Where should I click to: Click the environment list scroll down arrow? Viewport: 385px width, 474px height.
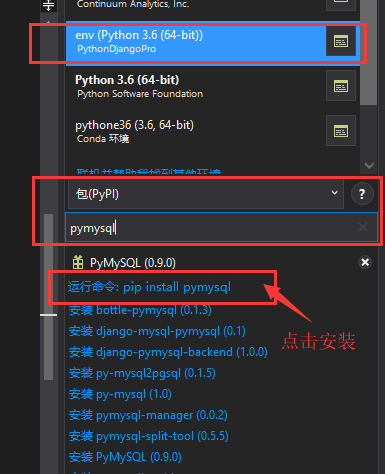point(369,165)
